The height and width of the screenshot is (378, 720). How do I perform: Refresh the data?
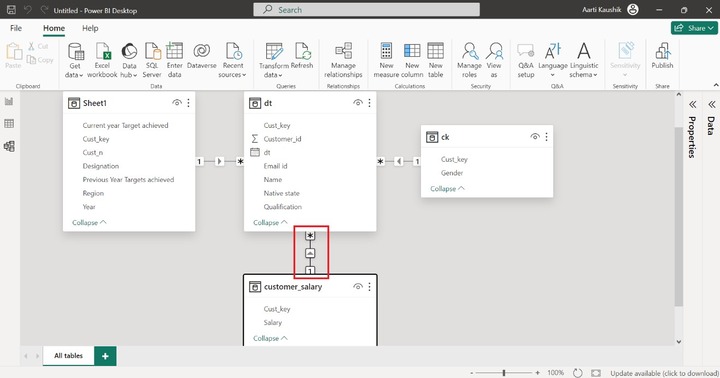302,56
